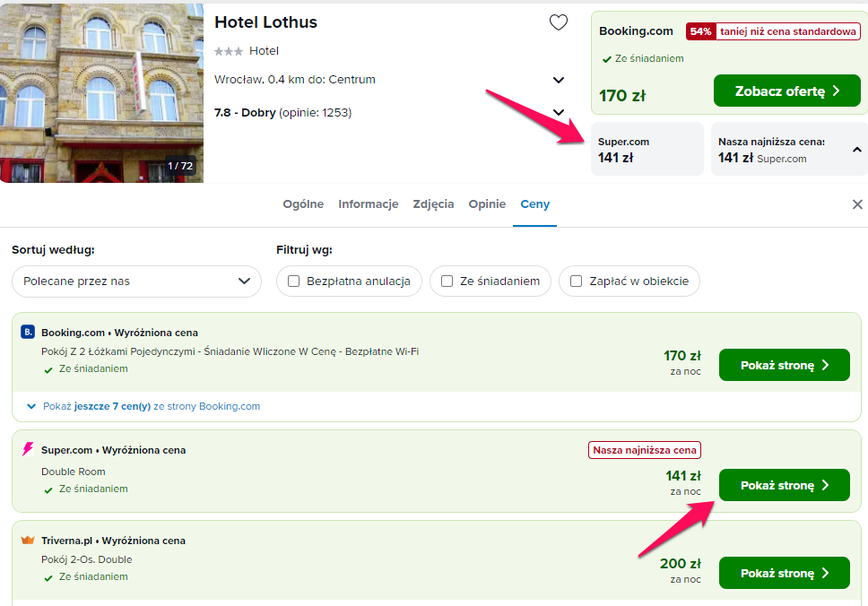The width and height of the screenshot is (868, 606).
Task: Rate the hotel's three-star rating icons
Action: pyautogui.click(x=228, y=51)
